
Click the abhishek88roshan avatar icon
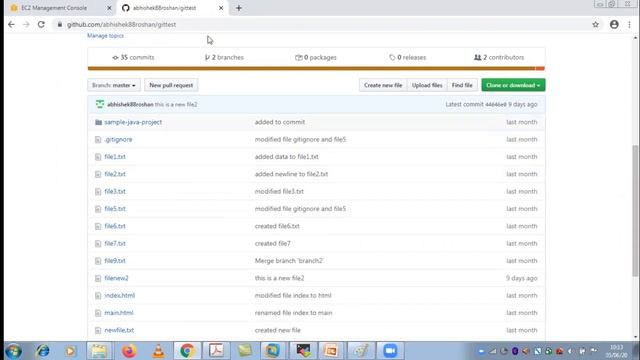point(100,104)
